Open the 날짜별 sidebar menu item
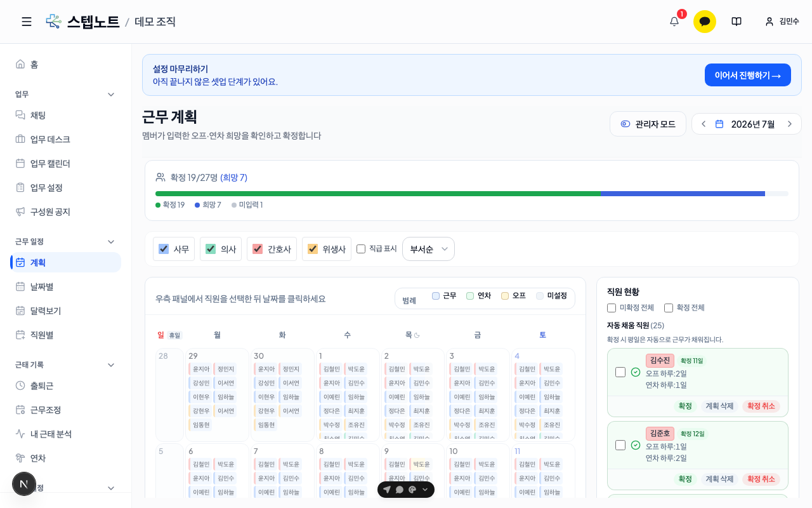Image resolution: width=812 pixels, height=508 pixels. click(65, 286)
